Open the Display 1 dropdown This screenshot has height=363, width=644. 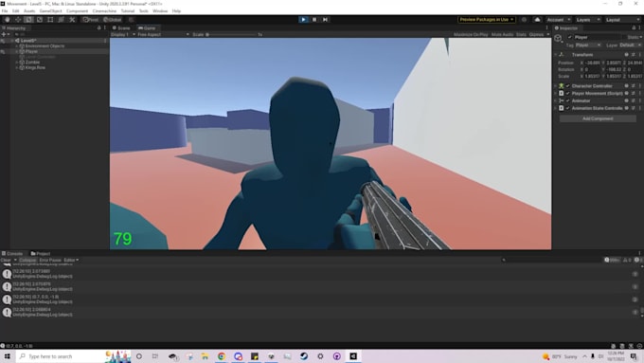(123, 34)
